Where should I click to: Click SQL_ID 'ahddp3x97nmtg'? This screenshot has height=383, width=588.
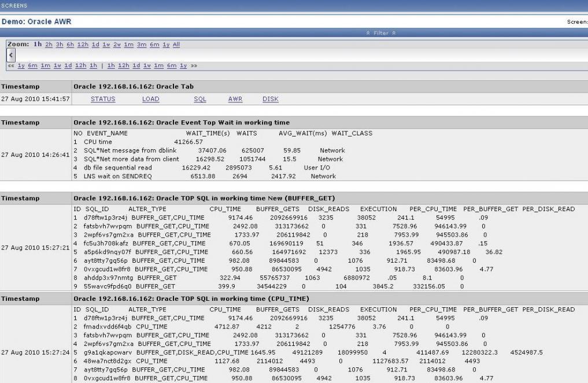[x=108, y=278]
